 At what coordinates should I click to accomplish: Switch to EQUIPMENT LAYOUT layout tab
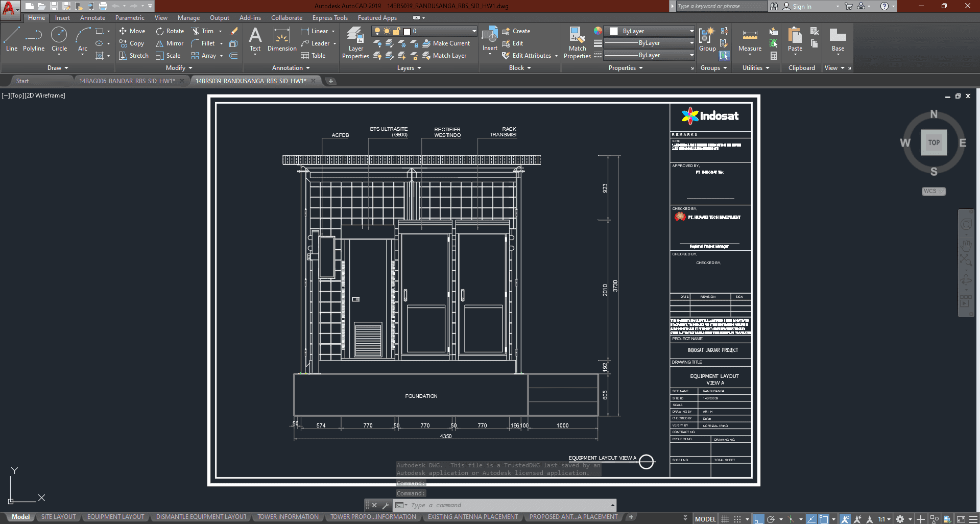(115, 517)
